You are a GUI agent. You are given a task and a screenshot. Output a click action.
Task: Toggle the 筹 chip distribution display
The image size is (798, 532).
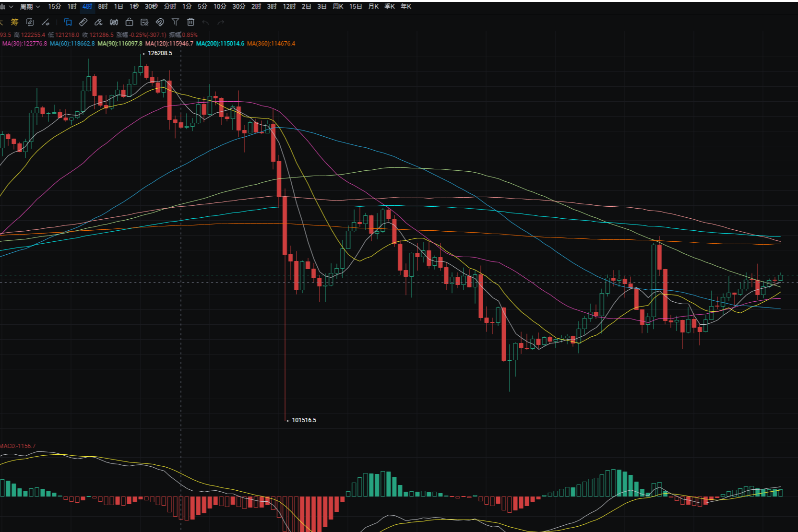(x=14, y=22)
